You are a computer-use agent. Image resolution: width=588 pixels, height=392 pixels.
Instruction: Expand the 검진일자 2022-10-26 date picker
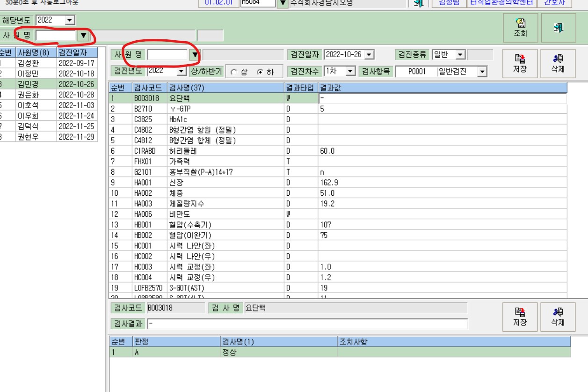(x=369, y=55)
